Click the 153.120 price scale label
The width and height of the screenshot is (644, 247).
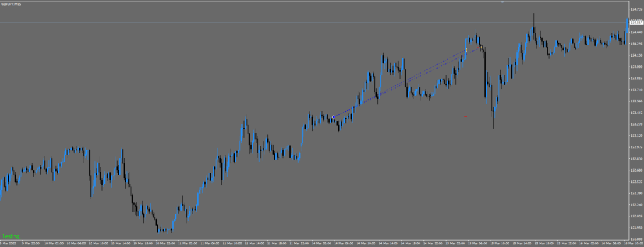coord(636,135)
